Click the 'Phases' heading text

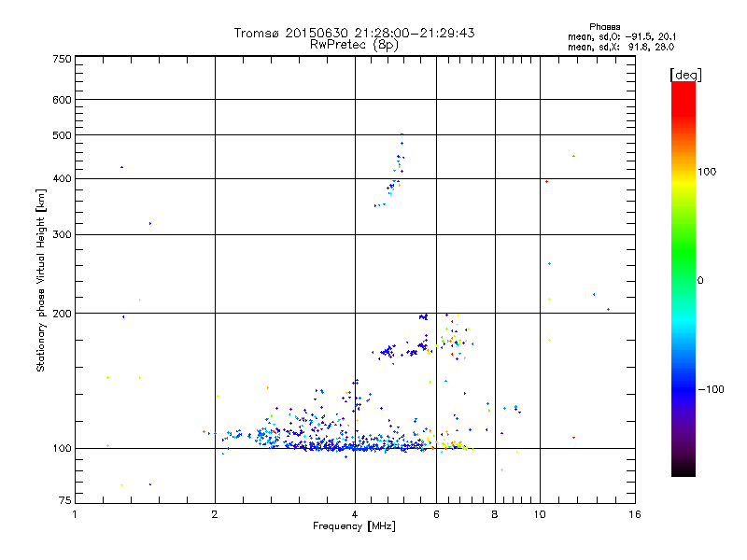coord(604,27)
